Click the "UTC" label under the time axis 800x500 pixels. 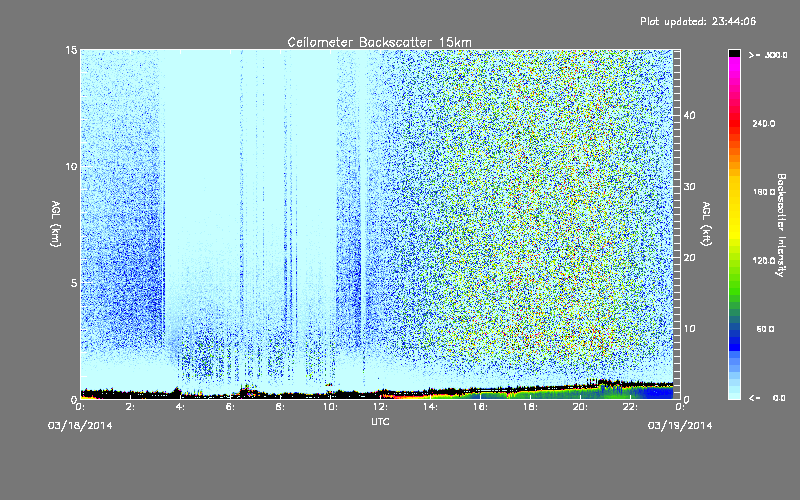coord(380,421)
